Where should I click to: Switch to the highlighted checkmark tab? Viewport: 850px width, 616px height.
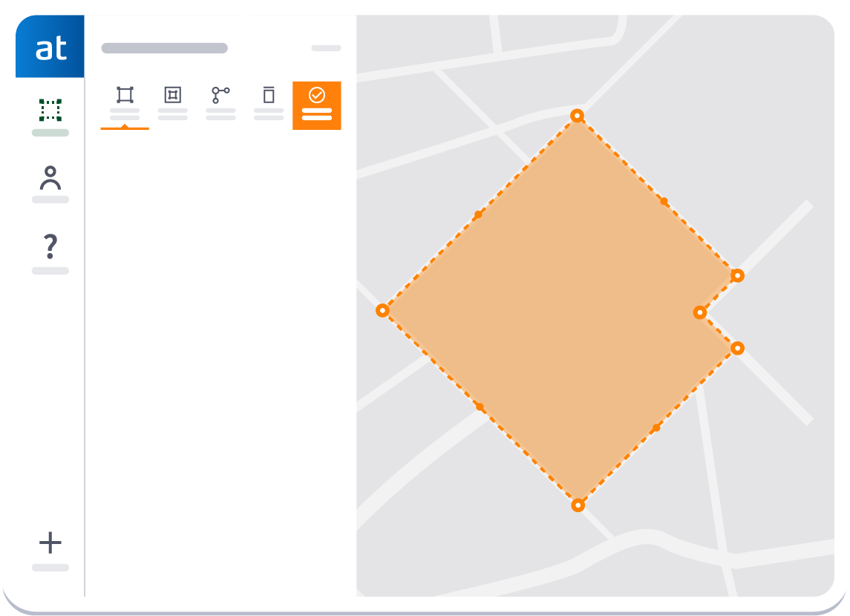click(x=317, y=105)
